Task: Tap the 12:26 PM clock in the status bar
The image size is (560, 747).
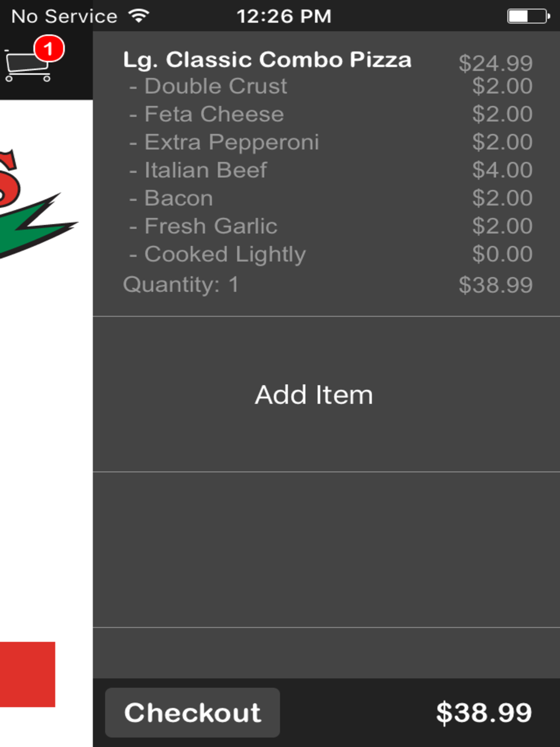Action: pos(283,16)
